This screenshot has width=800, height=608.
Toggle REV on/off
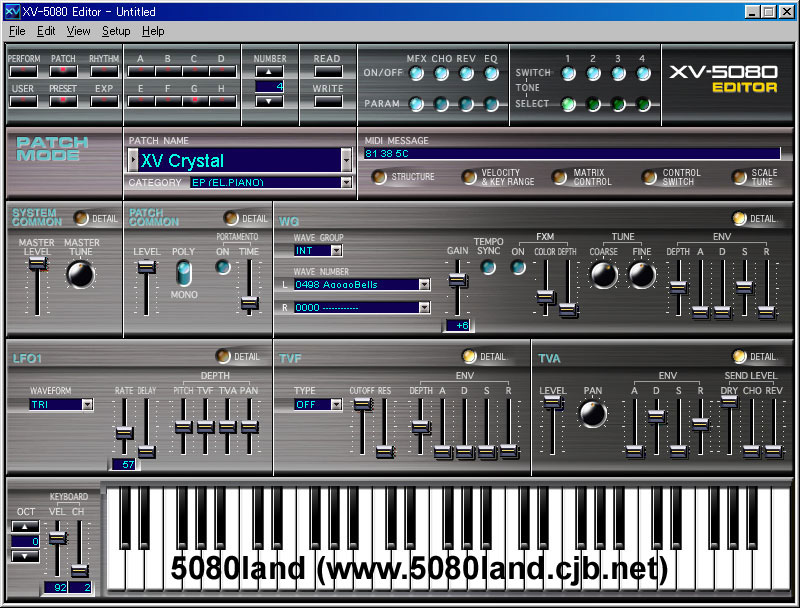[466, 73]
